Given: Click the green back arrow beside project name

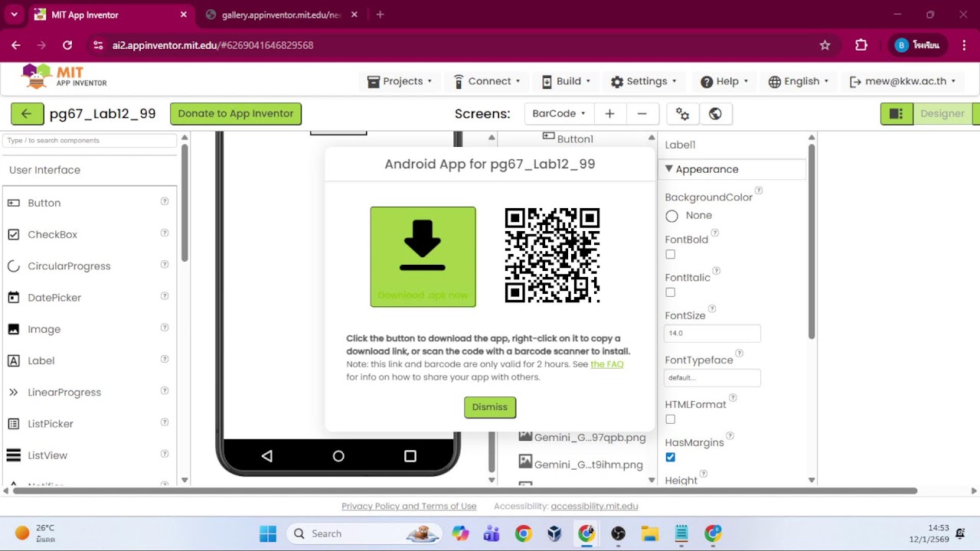Looking at the screenshot, I should (x=28, y=114).
